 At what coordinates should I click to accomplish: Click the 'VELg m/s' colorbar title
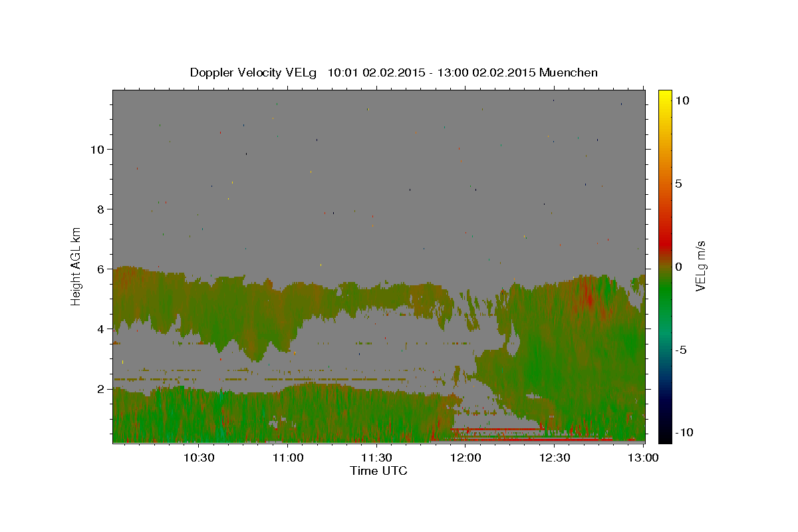(x=701, y=266)
